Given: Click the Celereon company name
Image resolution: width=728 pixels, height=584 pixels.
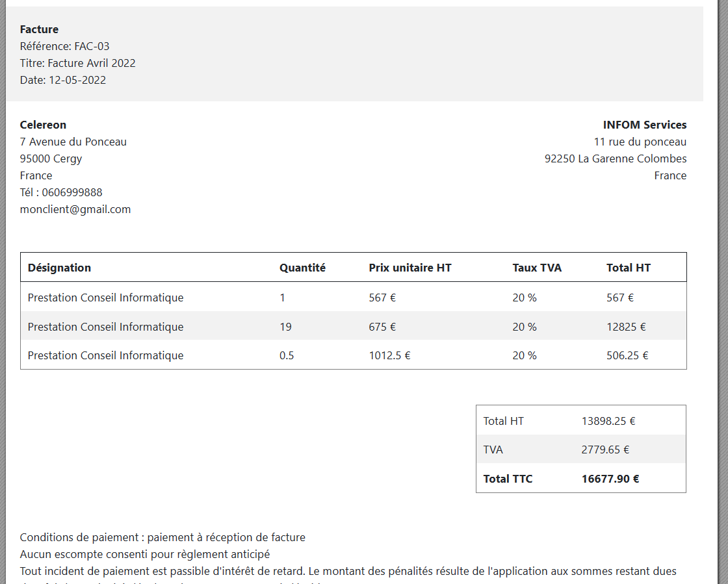Looking at the screenshot, I should coord(43,125).
